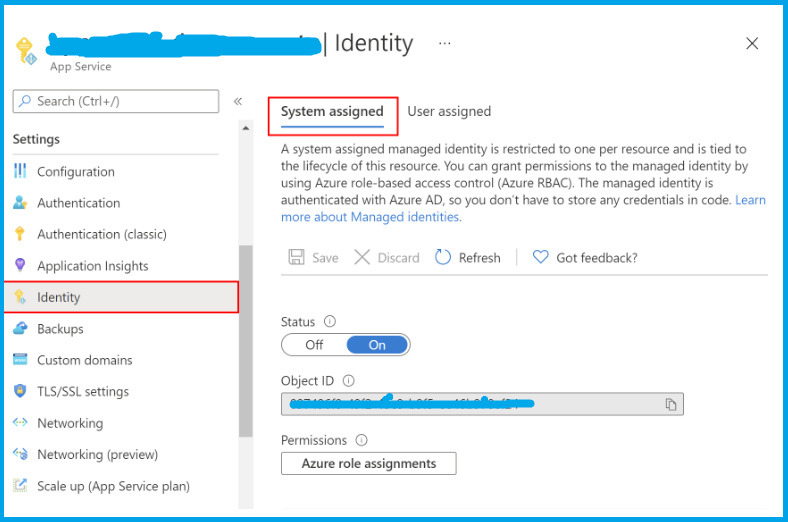788x522 pixels.
Task: Focus the Search (Ctrl+/) input field
Action: click(116, 101)
